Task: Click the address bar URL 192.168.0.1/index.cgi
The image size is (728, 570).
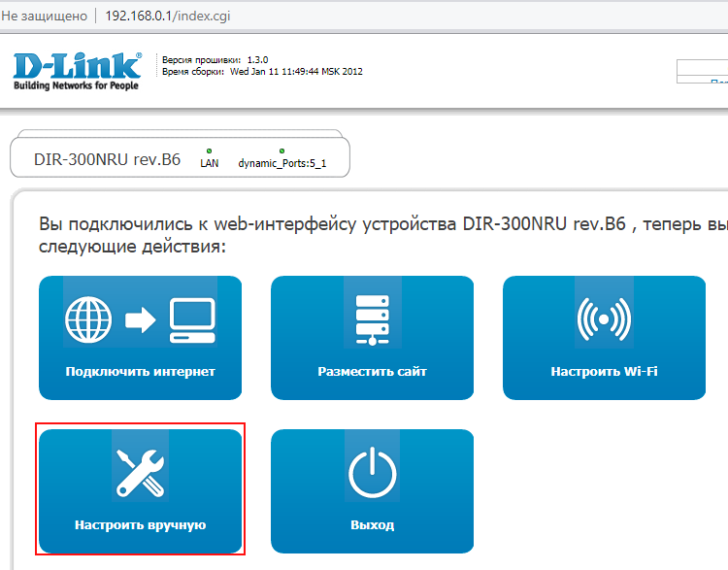Action: [168, 16]
